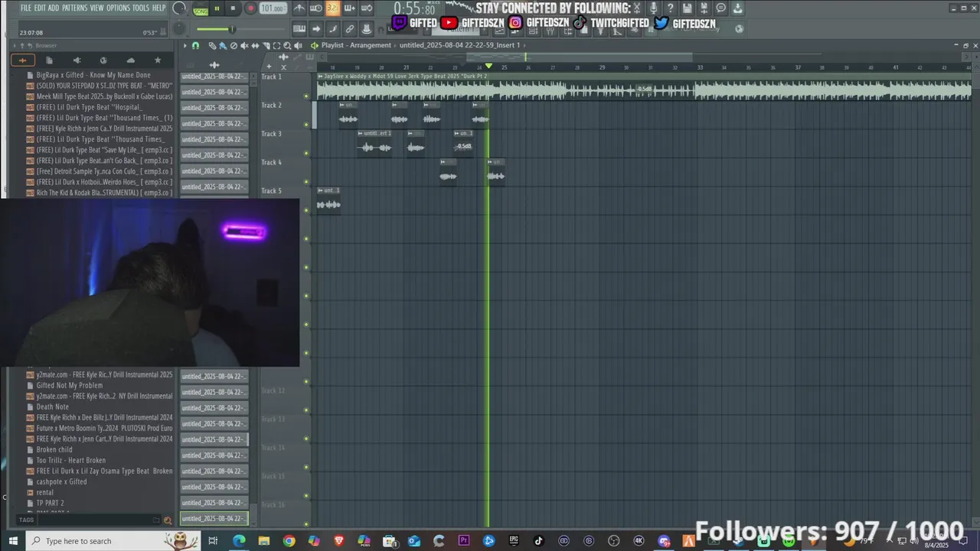The height and width of the screenshot is (551, 980).
Task: Select the delete tool in playlist
Action: (234, 45)
